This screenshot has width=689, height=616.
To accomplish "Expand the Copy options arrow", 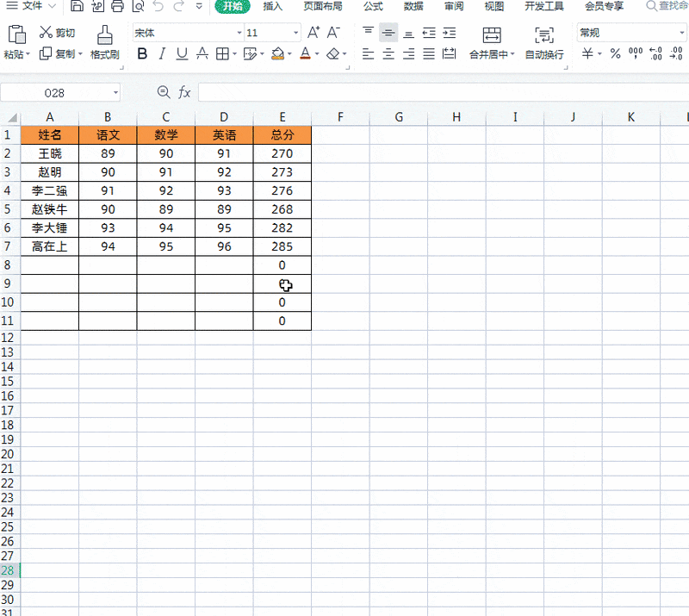I will (x=80, y=54).
